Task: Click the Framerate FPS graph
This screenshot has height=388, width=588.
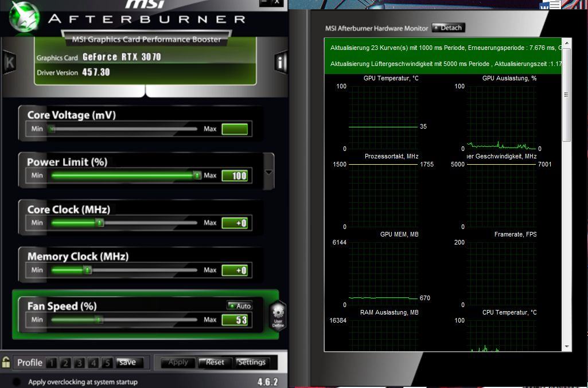Action: pyautogui.click(x=501, y=274)
